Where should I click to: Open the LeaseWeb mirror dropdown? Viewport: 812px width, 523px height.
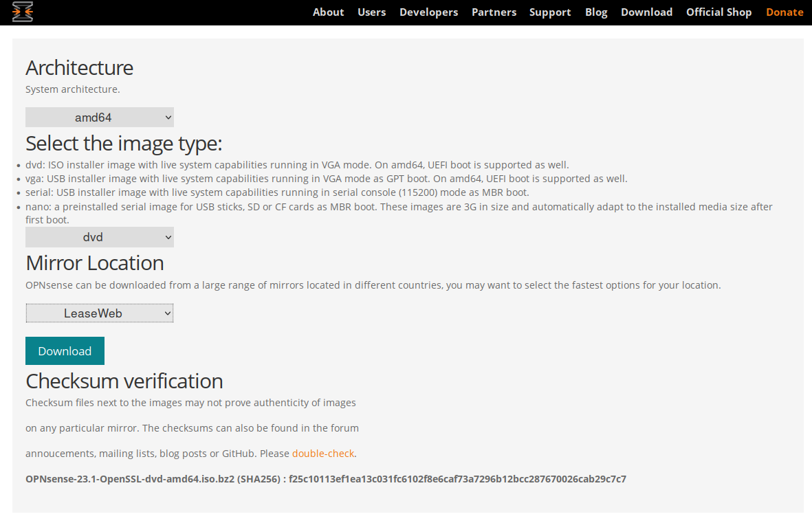(100, 313)
